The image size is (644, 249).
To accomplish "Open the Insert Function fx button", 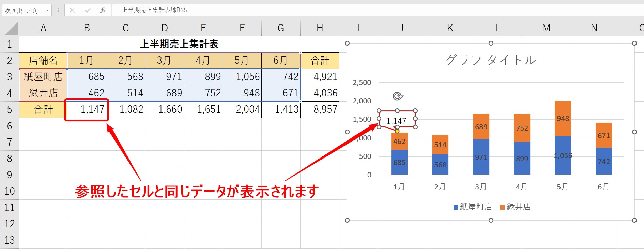I will point(103,10).
